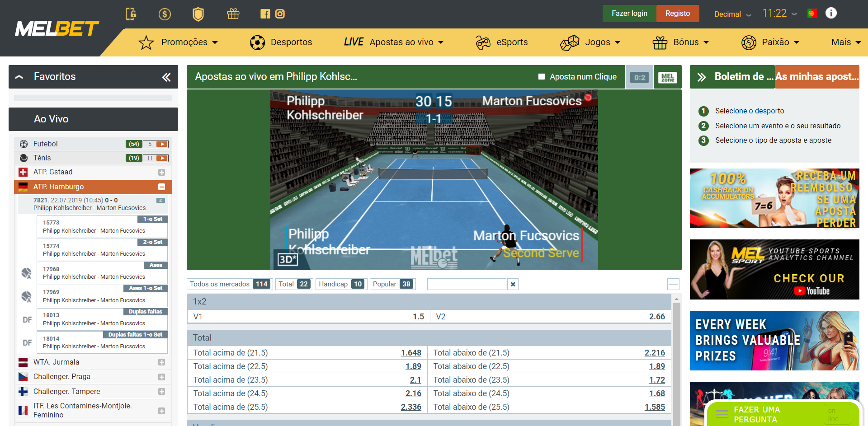Bet on V1 odds 1.5
Viewport: 868px width, 426px height.
(418, 317)
